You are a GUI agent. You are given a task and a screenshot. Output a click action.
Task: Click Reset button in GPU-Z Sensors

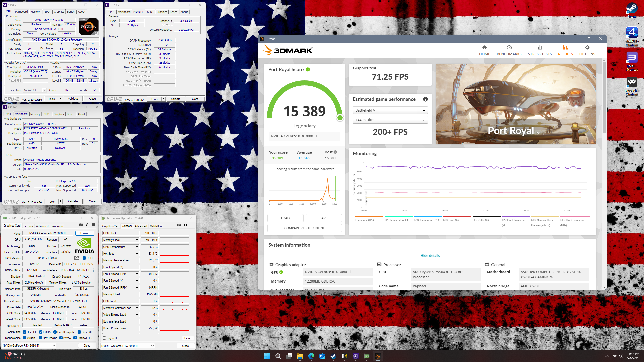(x=188, y=338)
